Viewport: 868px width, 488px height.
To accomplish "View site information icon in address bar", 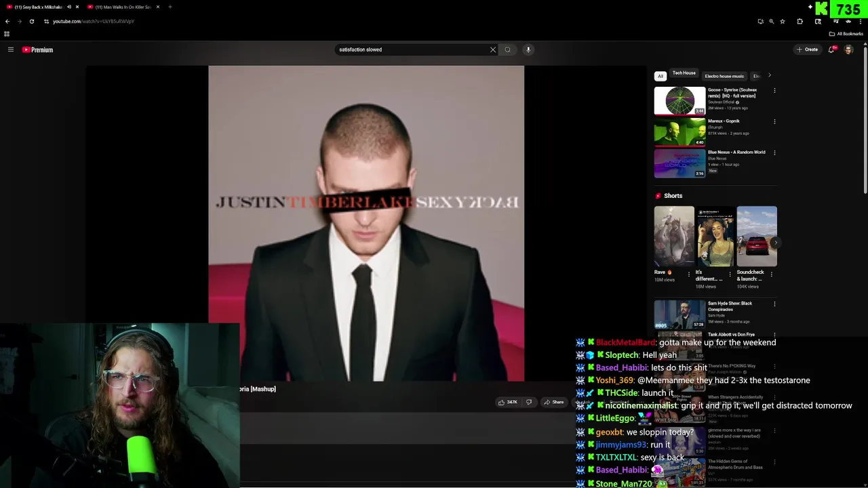I will 46,22.
